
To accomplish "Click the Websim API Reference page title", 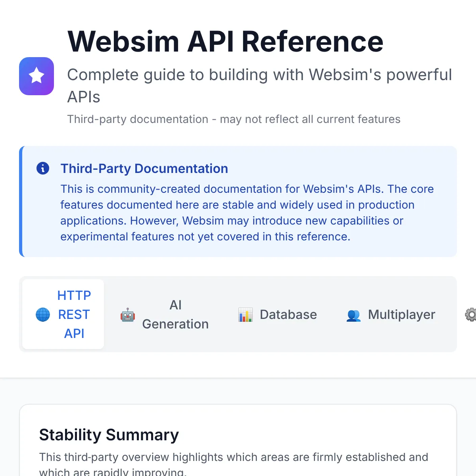I will tap(225, 41).
